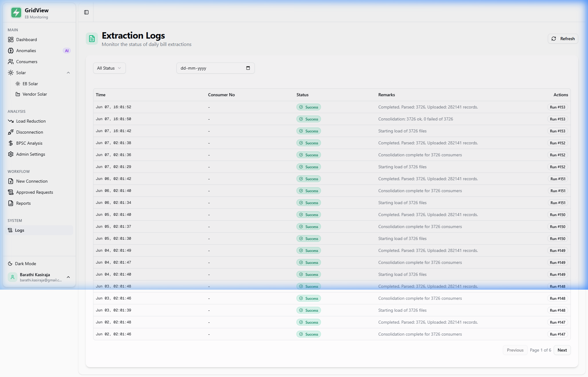Click the Consumers people icon
Viewport: 588px width, 377px height.
coord(11,62)
